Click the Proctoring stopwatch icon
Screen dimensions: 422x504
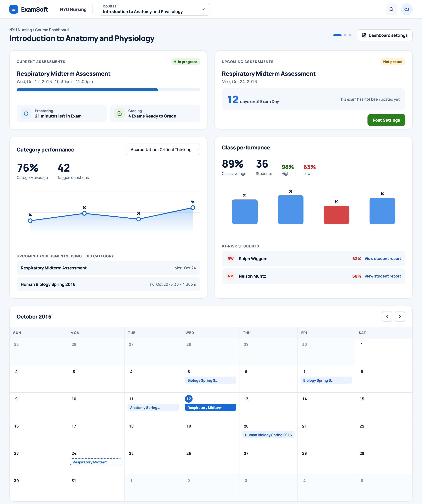pos(26,114)
